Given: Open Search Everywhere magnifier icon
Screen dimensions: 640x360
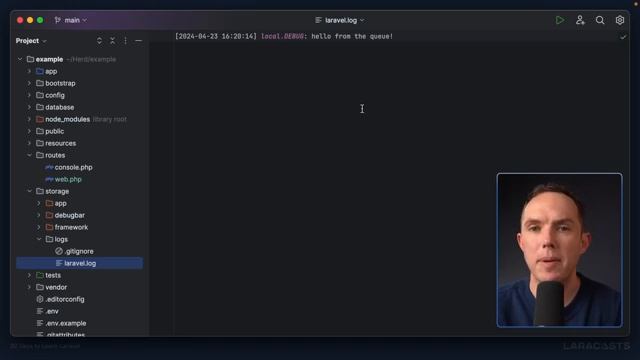Looking at the screenshot, I should tap(600, 20).
